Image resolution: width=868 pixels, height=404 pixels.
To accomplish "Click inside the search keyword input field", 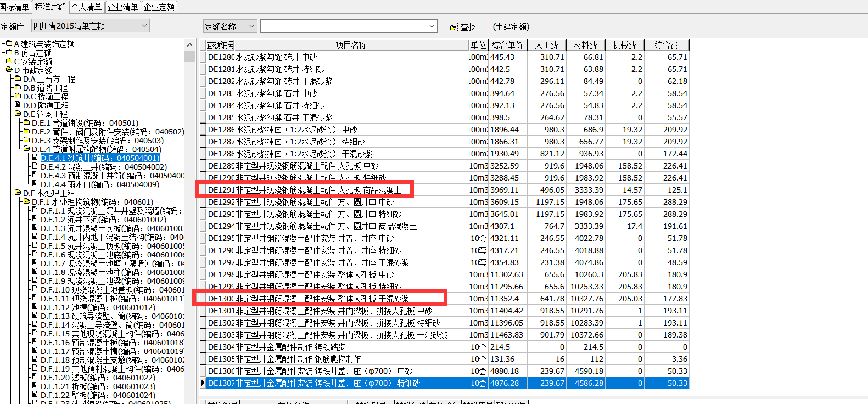I will point(344,26).
